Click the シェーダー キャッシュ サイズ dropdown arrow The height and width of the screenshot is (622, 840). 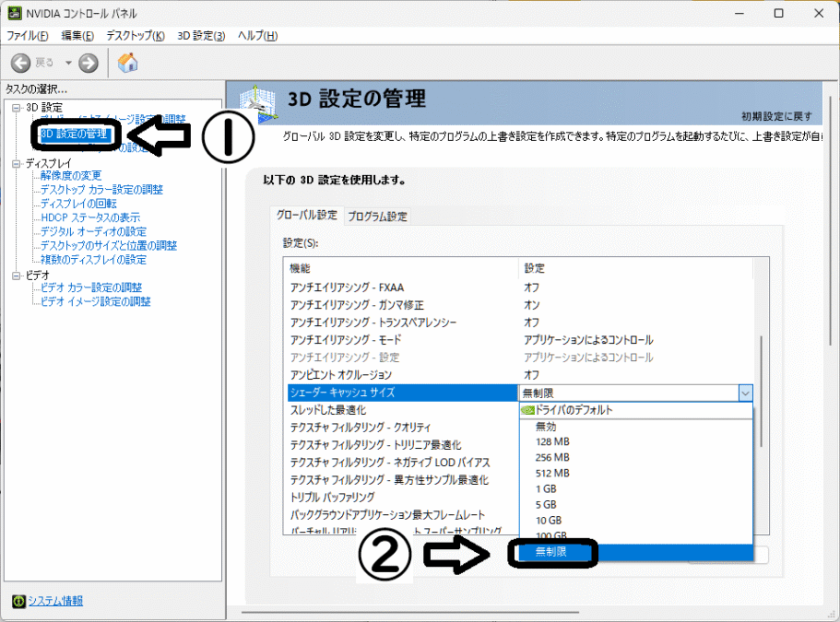tap(745, 393)
